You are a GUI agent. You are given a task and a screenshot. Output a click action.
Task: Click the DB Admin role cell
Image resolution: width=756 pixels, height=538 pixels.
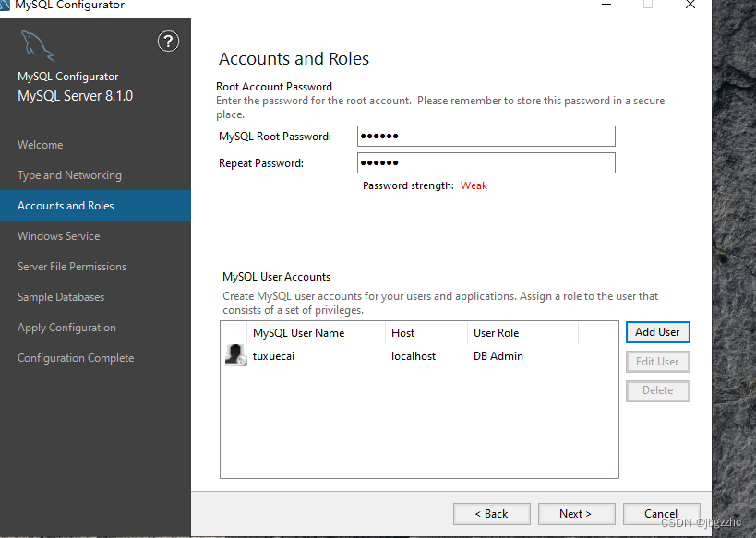498,356
